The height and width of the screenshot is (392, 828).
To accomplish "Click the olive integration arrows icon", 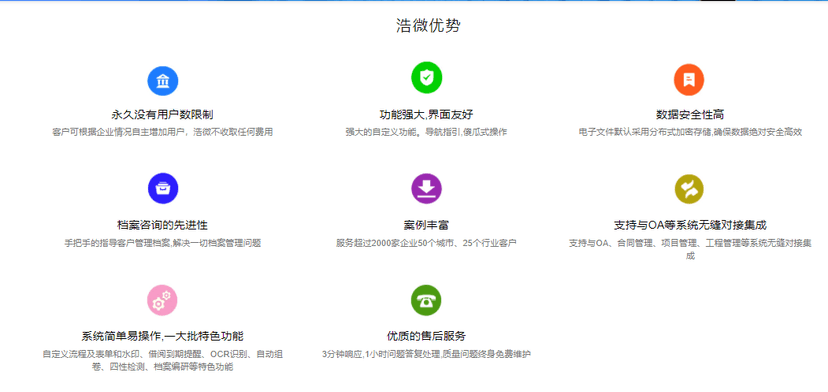I will coord(689,189).
